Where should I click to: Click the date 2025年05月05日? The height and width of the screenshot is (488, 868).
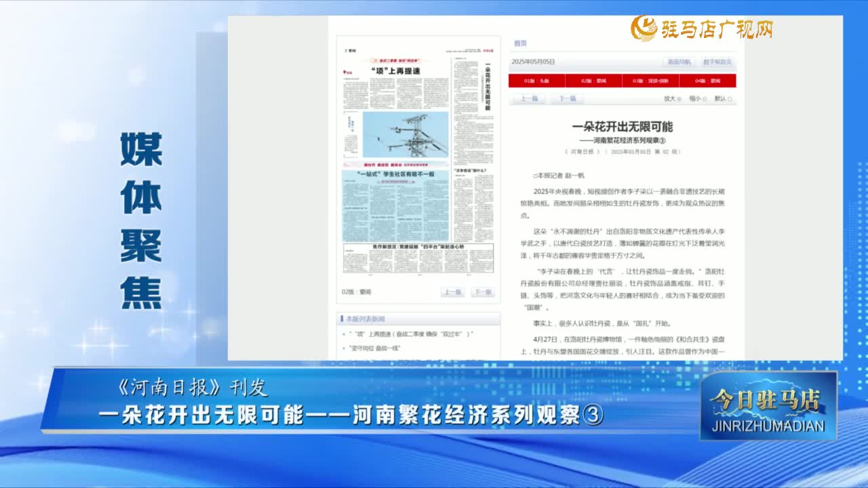(533, 62)
